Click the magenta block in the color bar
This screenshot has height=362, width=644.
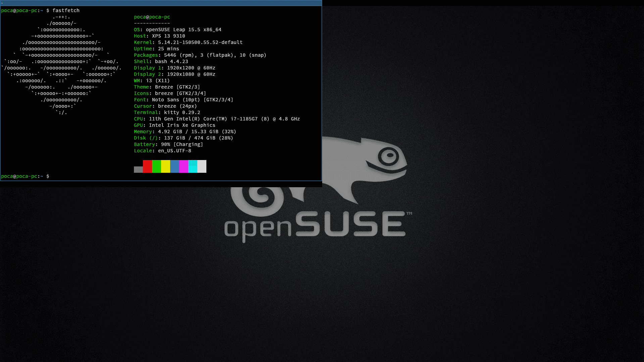184,166
